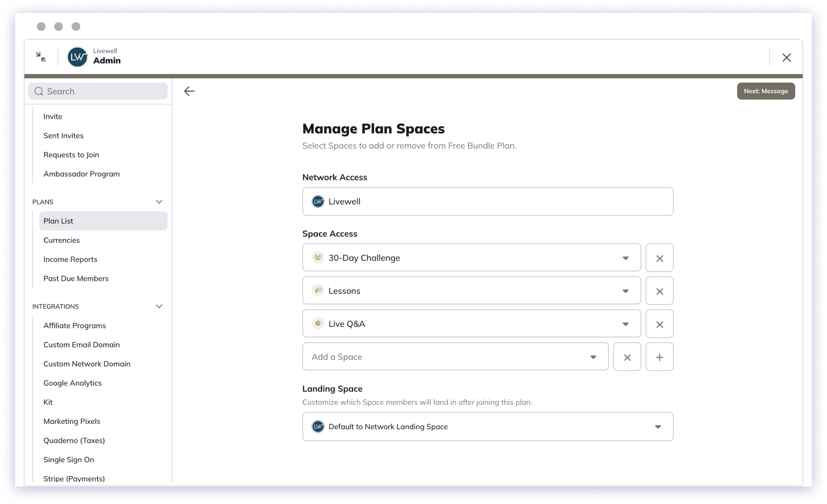Viewport: 827px width, 504px height.
Task: Click the Live Q&A question mark icon
Action: pyautogui.click(x=317, y=324)
